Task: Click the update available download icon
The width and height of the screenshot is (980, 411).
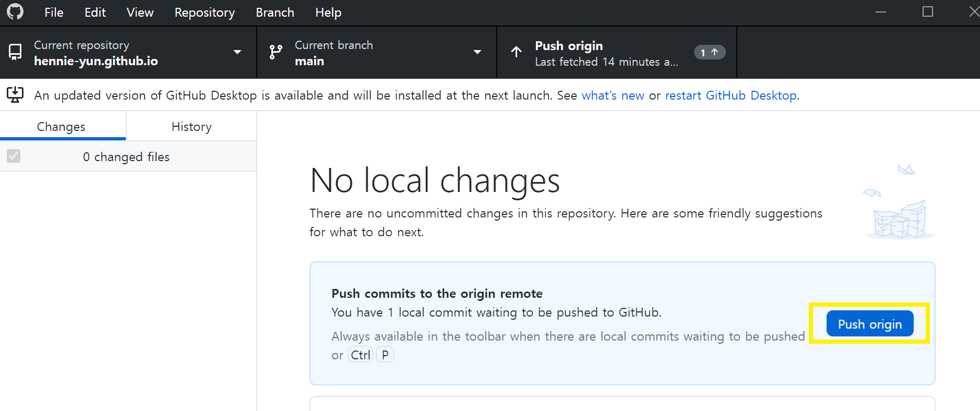Action: pos(15,94)
